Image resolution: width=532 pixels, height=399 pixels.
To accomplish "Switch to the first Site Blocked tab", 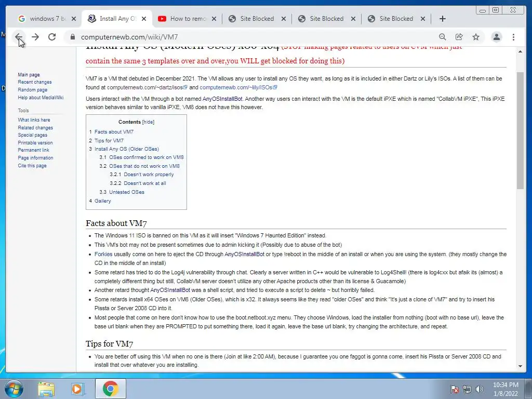I will coord(257,19).
